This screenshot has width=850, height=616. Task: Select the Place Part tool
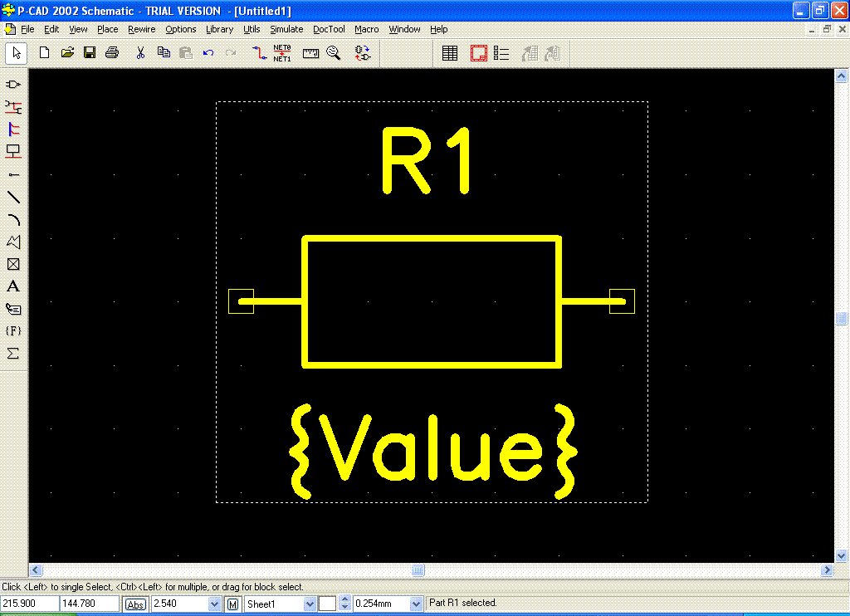coord(13,85)
